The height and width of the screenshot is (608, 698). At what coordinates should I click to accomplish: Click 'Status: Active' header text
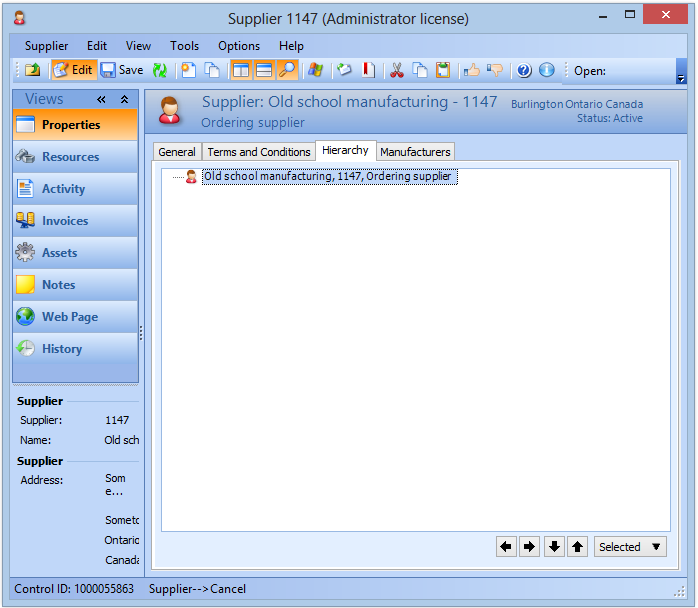click(x=610, y=118)
